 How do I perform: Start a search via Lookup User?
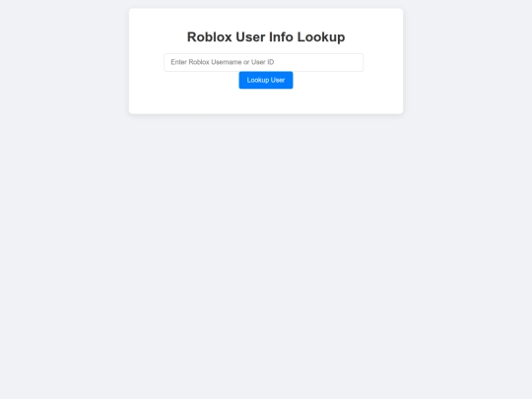coord(266,80)
